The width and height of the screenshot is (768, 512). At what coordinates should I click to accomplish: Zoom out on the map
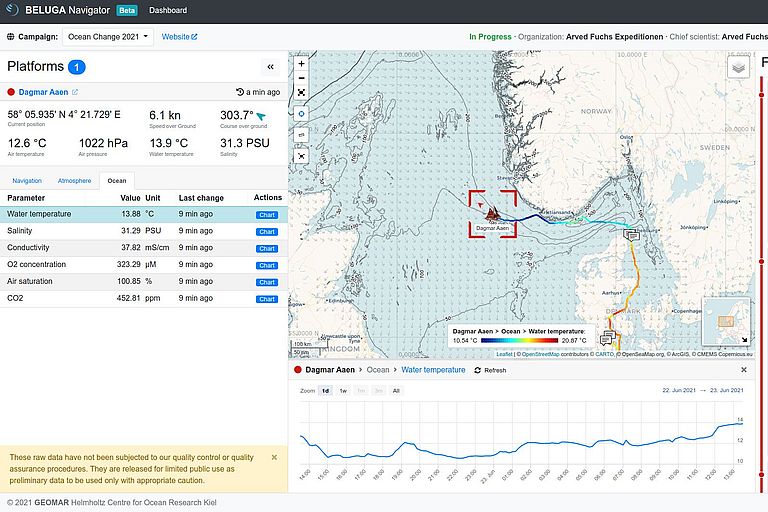(x=301, y=77)
